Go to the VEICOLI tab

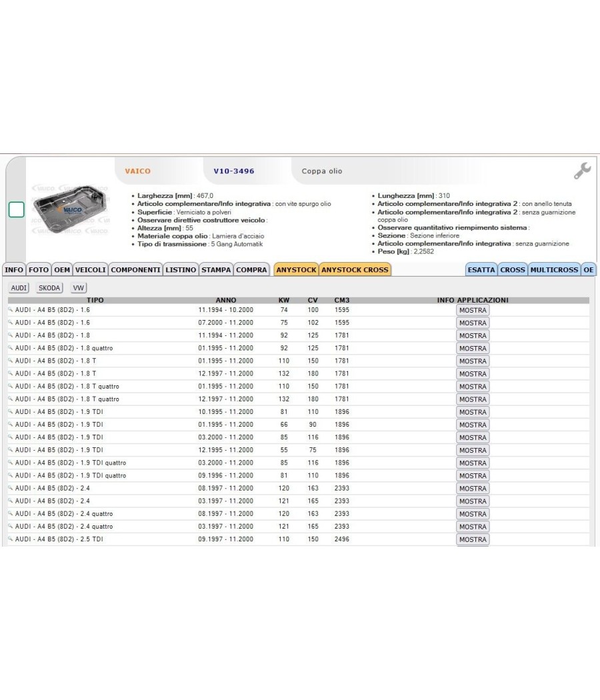(91, 269)
